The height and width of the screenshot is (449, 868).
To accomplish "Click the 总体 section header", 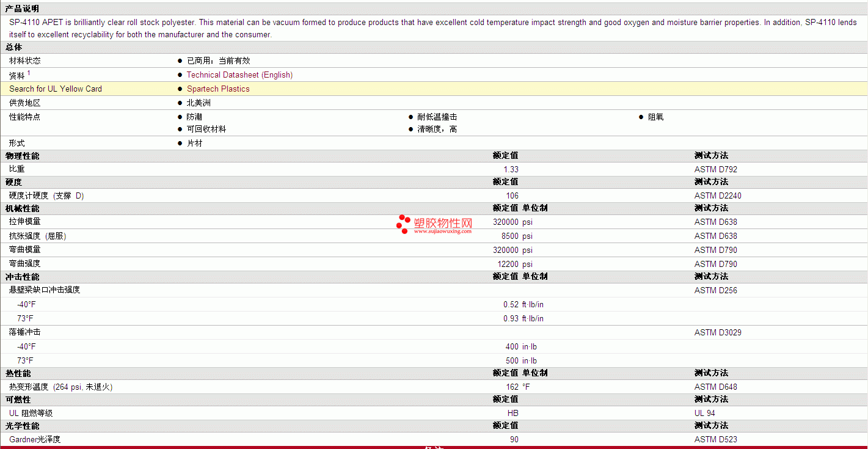I will pyautogui.click(x=13, y=47).
